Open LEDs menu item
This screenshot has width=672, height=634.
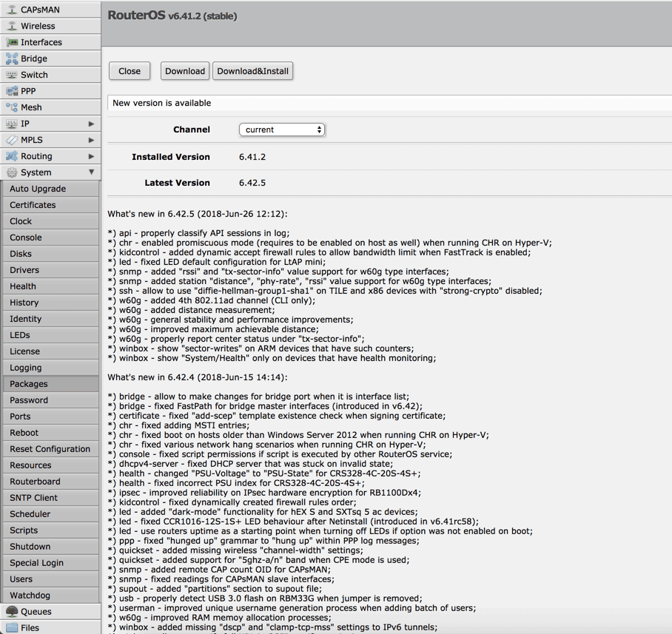(x=50, y=335)
